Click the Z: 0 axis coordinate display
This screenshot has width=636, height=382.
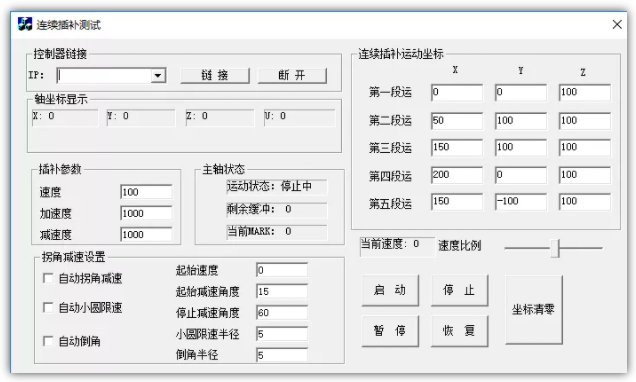pyautogui.click(x=220, y=117)
